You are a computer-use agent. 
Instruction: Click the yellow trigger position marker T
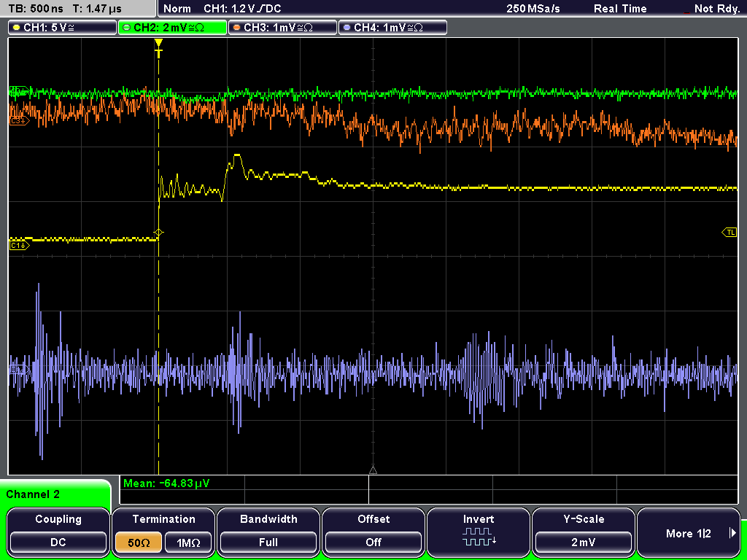(158, 48)
